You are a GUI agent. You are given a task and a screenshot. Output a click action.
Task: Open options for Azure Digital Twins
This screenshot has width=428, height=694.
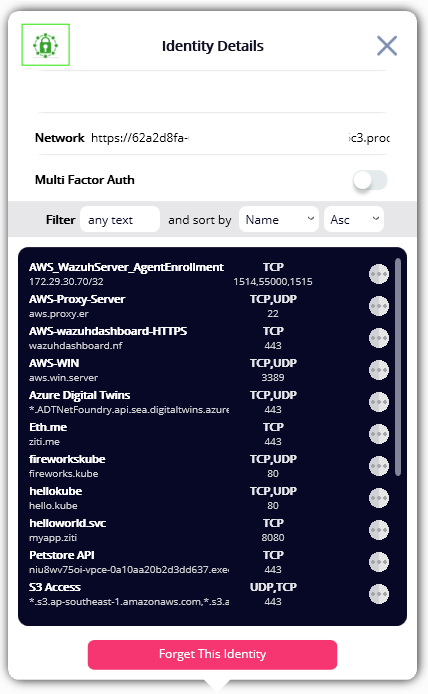click(379, 402)
